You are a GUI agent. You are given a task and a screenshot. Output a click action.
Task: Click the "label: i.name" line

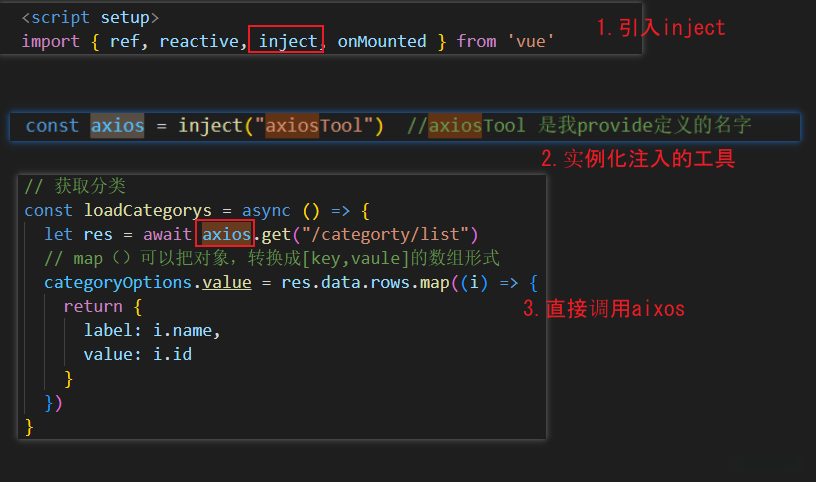(x=152, y=330)
